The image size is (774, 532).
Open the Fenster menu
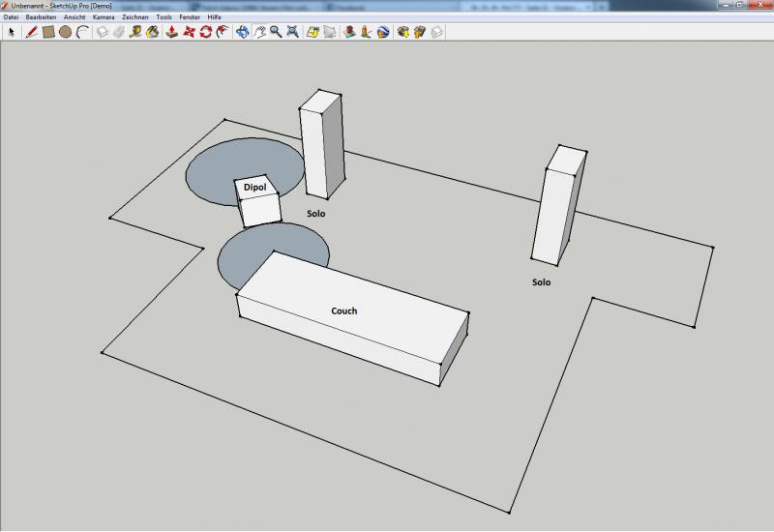point(190,17)
